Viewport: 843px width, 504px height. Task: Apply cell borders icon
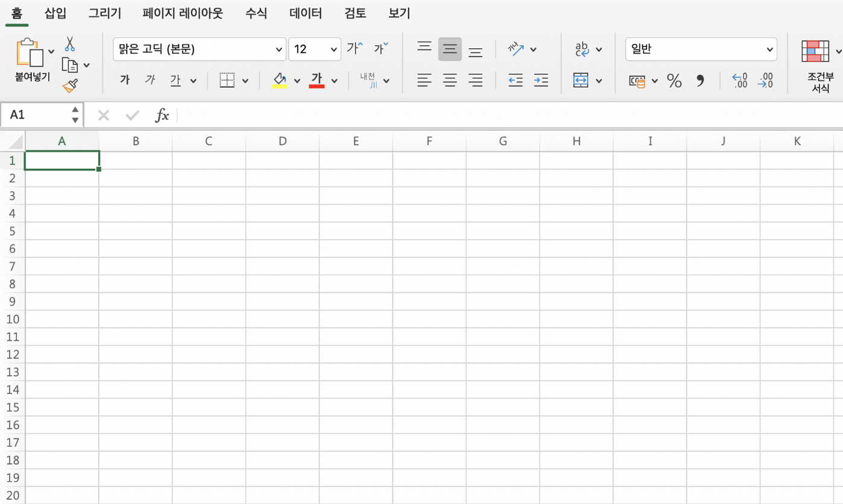227,80
